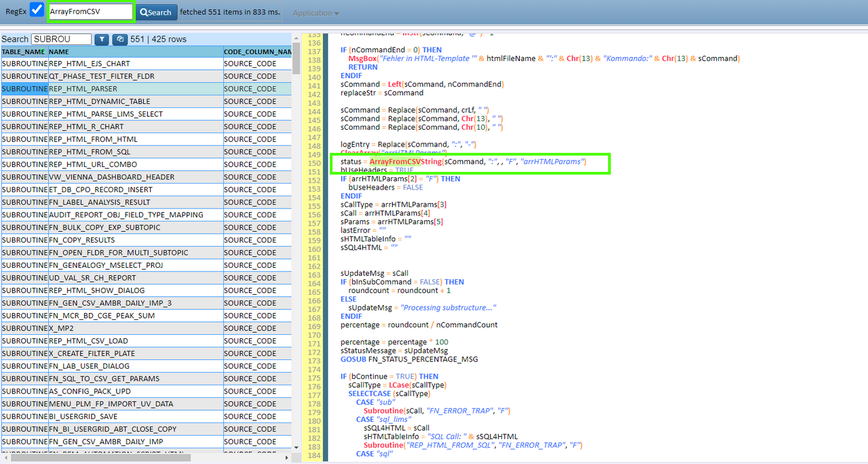Click the grid filter funnel icon

click(101, 39)
